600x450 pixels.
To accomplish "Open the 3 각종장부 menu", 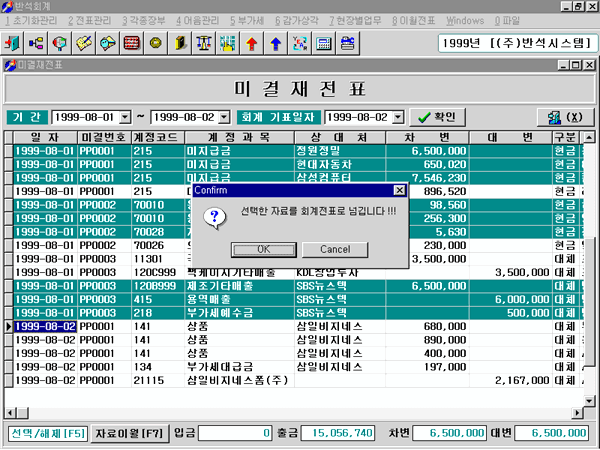I will pos(143,21).
